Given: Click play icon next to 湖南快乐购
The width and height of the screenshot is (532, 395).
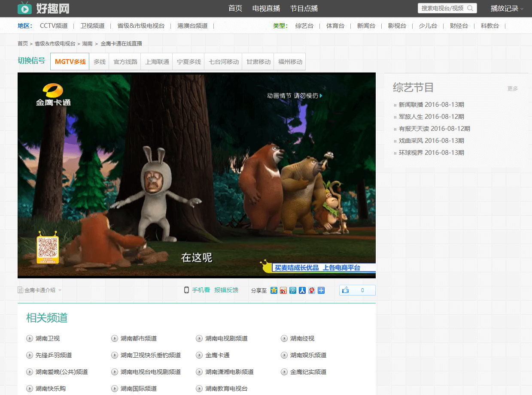Looking at the screenshot, I should pyautogui.click(x=30, y=389).
